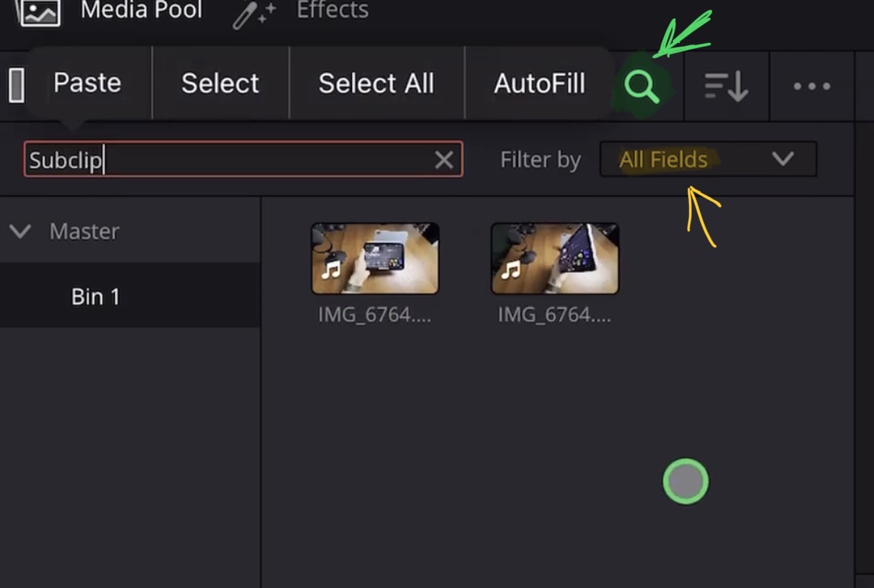874x588 pixels.
Task: Click the ellipsis options icon
Action: (811, 86)
